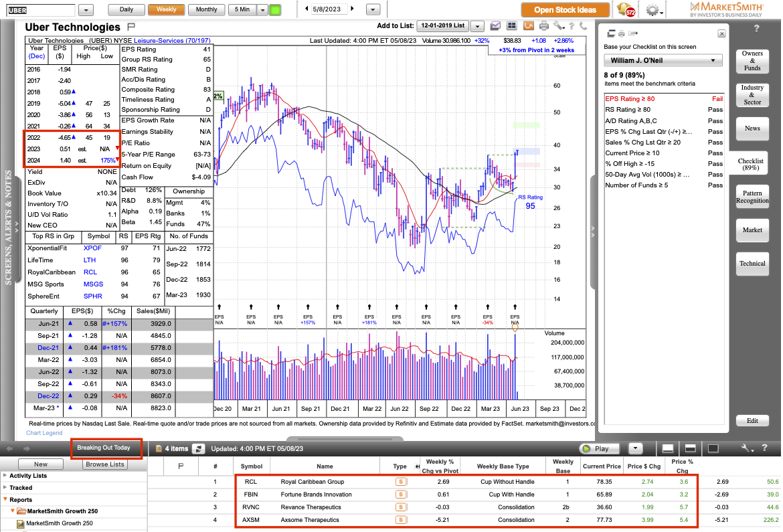Click the checklist panel layout icon
Viewport: 783px width, 532px height.
pyautogui.click(x=611, y=33)
